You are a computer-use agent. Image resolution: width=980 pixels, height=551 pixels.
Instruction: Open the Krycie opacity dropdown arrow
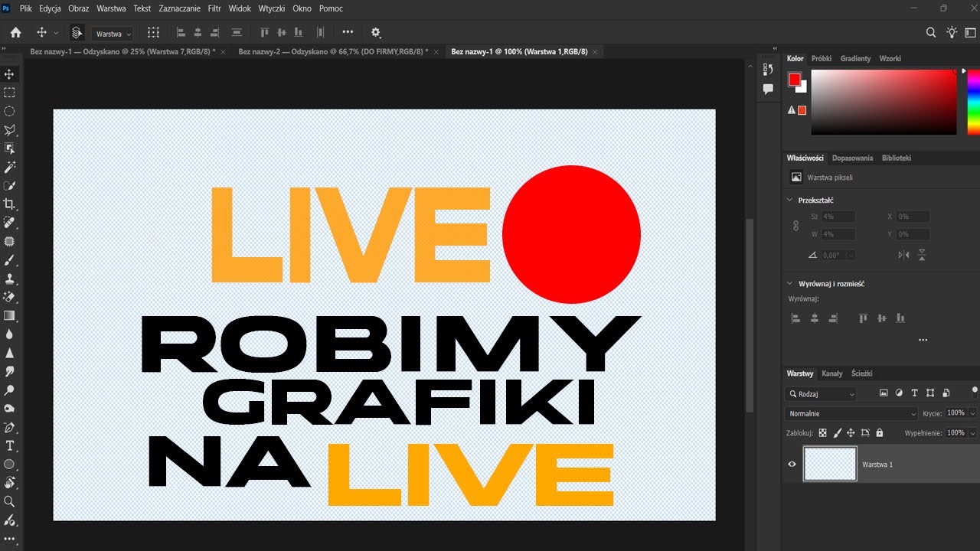(x=972, y=413)
